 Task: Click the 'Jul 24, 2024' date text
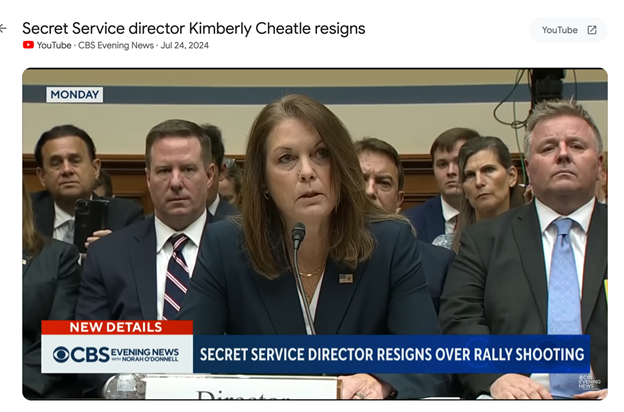point(185,45)
